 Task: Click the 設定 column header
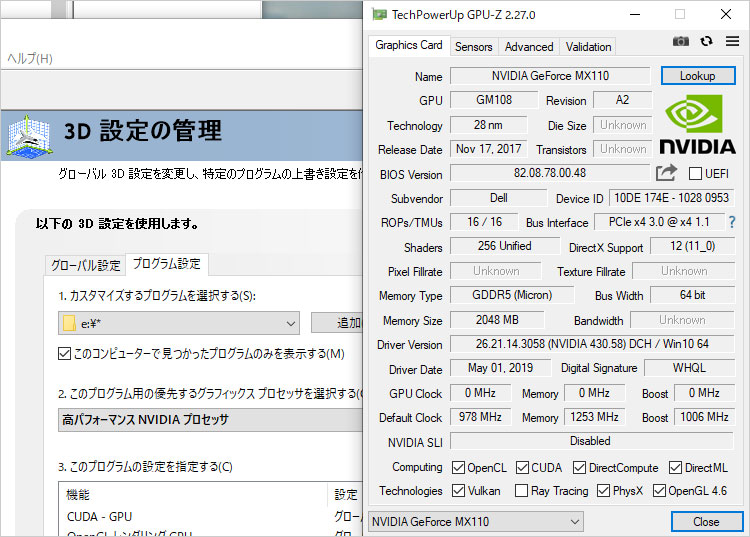345,494
